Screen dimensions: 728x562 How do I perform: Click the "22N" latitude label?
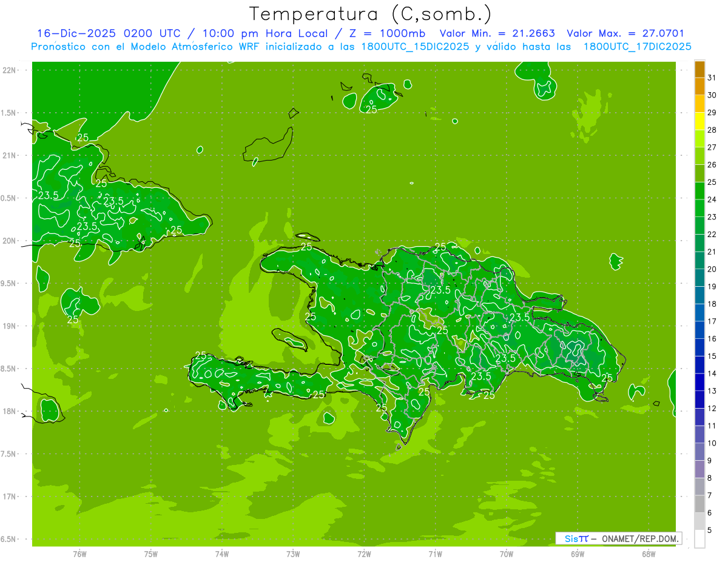tap(10, 70)
